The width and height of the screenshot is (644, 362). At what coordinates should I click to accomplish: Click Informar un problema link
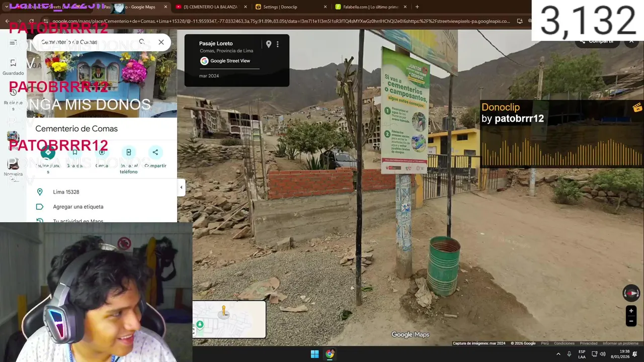click(x=620, y=343)
